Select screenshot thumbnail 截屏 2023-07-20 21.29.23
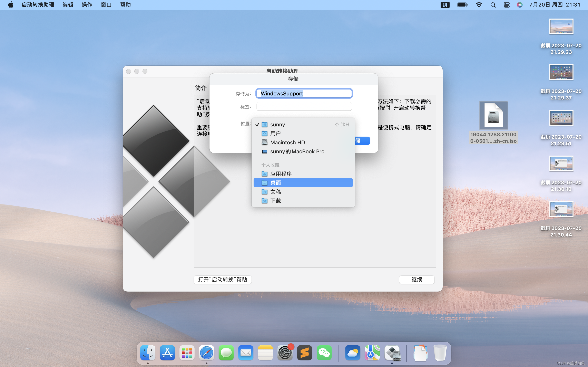This screenshot has height=367, width=588. [561, 27]
